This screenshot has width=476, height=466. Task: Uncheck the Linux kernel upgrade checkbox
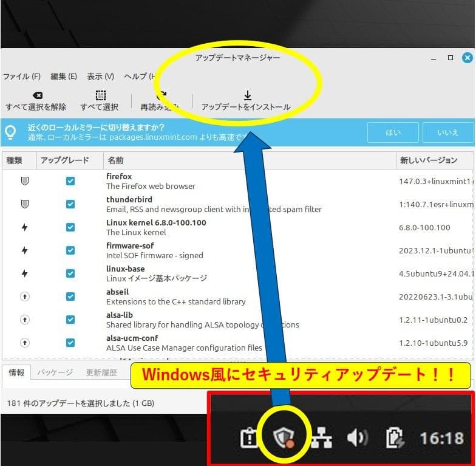(x=70, y=227)
